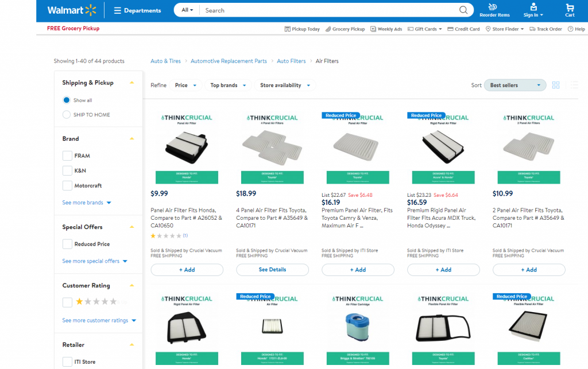
Task: Click See more special offers
Action: [x=95, y=261]
